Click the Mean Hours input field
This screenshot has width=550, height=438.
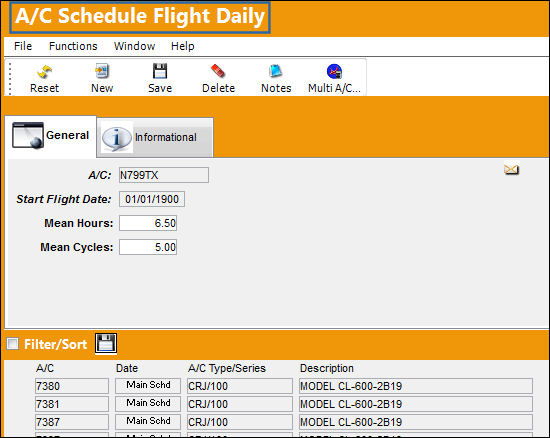tap(148, 223)
